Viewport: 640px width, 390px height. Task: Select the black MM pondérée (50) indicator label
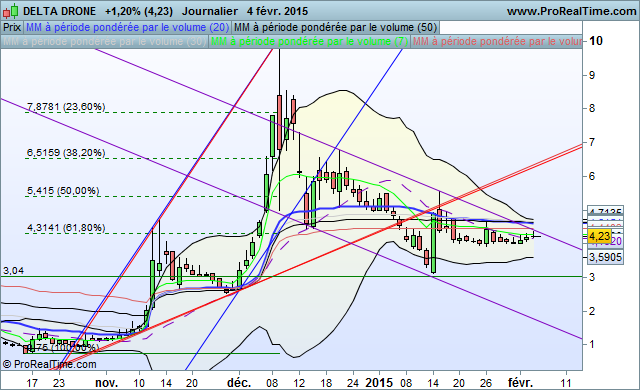[x=335, y=27]
